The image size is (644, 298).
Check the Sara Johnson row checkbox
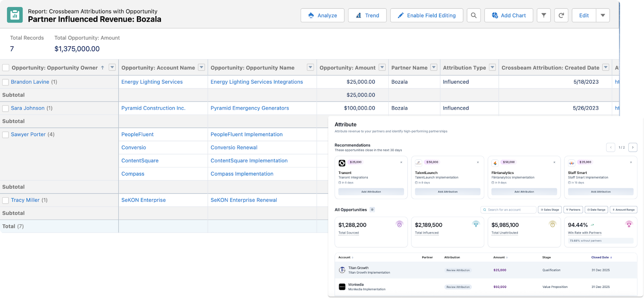[6, 108]
